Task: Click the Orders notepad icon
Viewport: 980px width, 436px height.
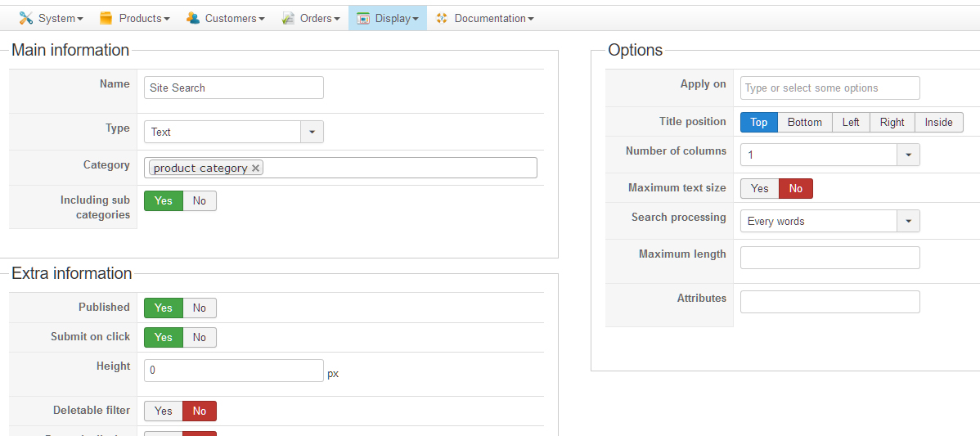Action: [288, 18]
